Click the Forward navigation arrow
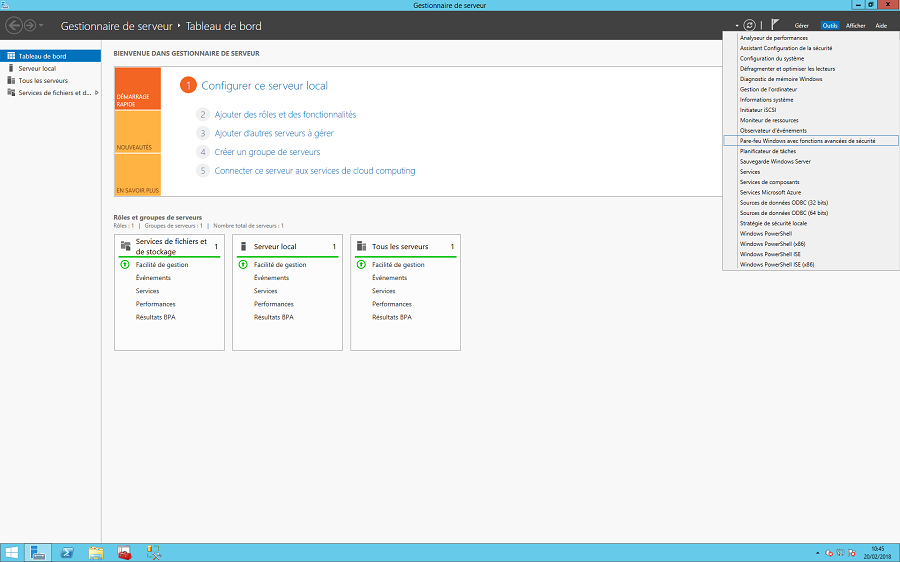The height and width of the screenshot is (562, 900). tap(30, 25)
